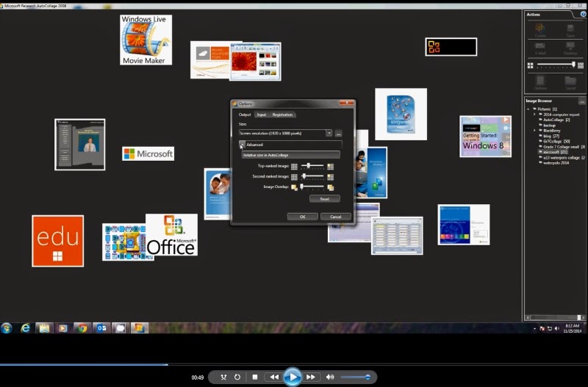Image resolution: width=588 pixels, height=387 pixels.
Task: Select the Windows Live Movie Maker thumbnail
Action: tap(146, 40)
